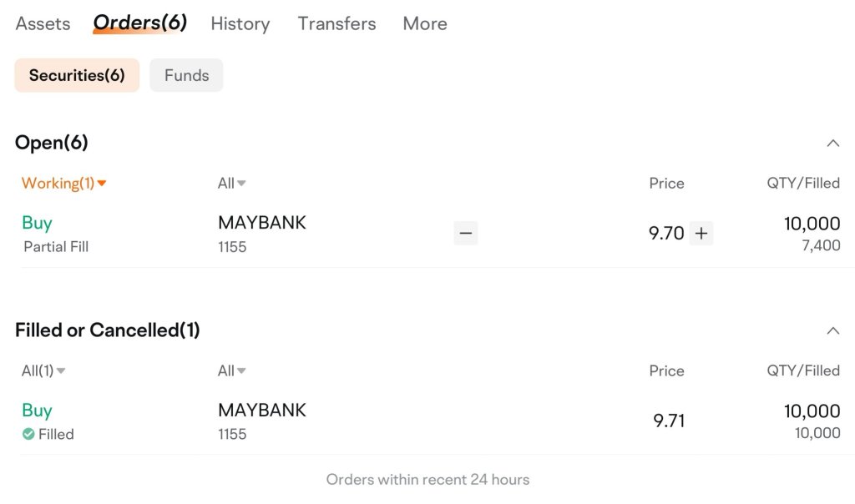The width and height of the screenshot is (855, 504).
Task: Decrease the MAYBANK order price with minus
Action: 466,233
